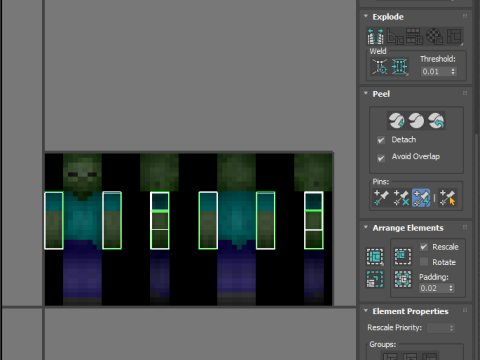Start Peel Mode using the plain sphere icon

[x=416, y=120]
